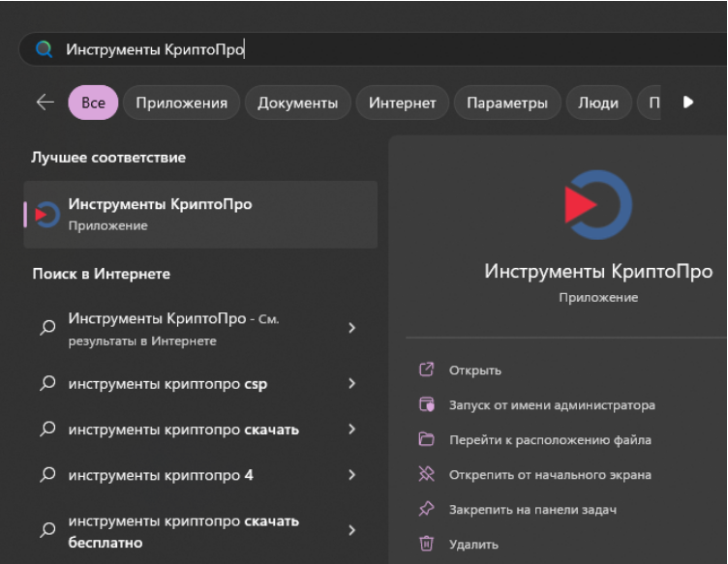Viewport: 728px width, 564px height.
Task: Expand chevron for Инструменты КриптоПро web result
Action: coord(352,328)
